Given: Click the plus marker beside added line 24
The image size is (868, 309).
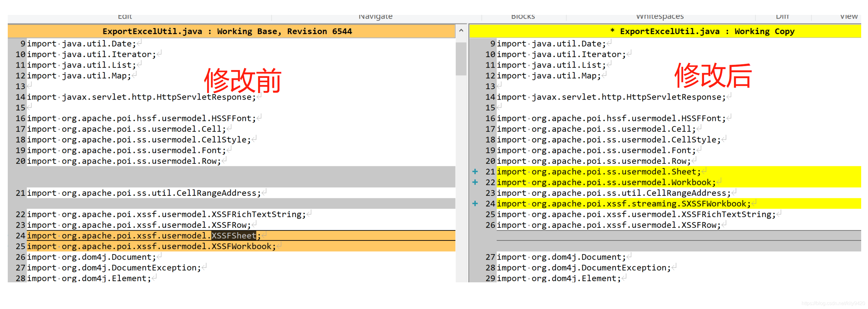Looking at the screenshot, I should [x=475, y=204].
